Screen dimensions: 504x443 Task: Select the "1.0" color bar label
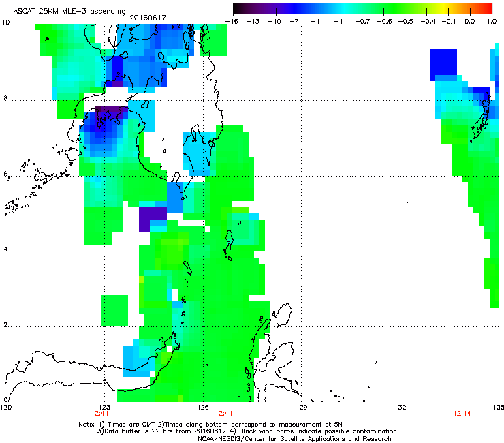point(492,22)
